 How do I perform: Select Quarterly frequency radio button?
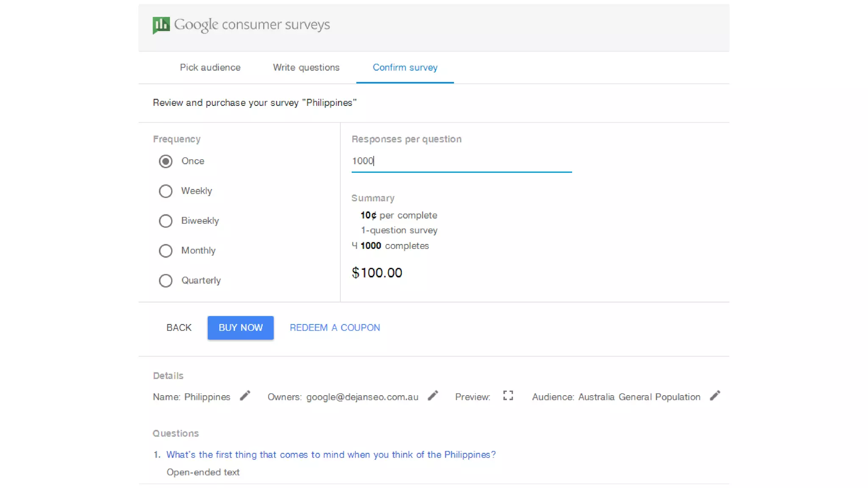click(x=166, y=280)
